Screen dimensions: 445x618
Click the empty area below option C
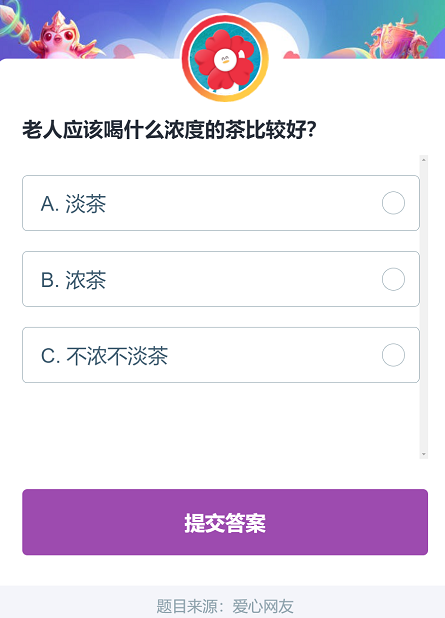click(221, 420)
